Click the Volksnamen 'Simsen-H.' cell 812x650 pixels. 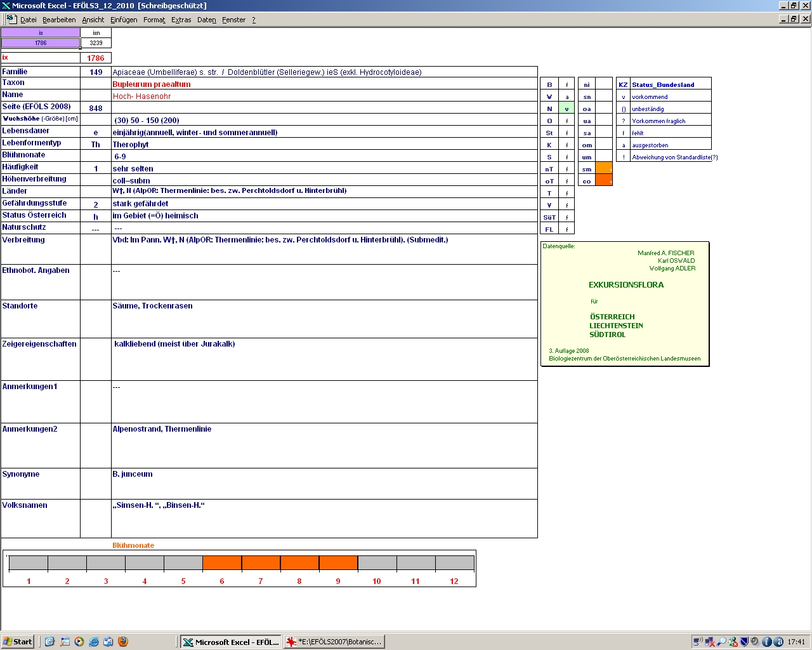click(x=324, y=519)
